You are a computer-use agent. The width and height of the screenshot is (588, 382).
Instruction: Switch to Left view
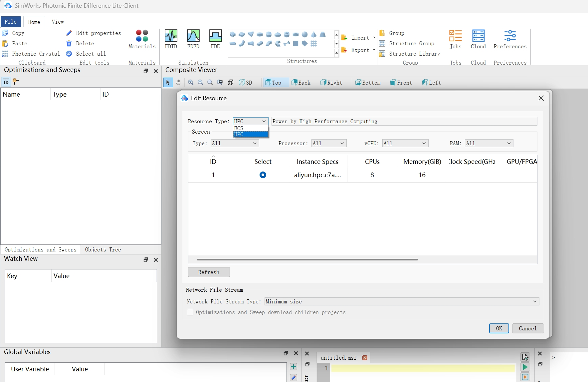click(x=431, y=82)
